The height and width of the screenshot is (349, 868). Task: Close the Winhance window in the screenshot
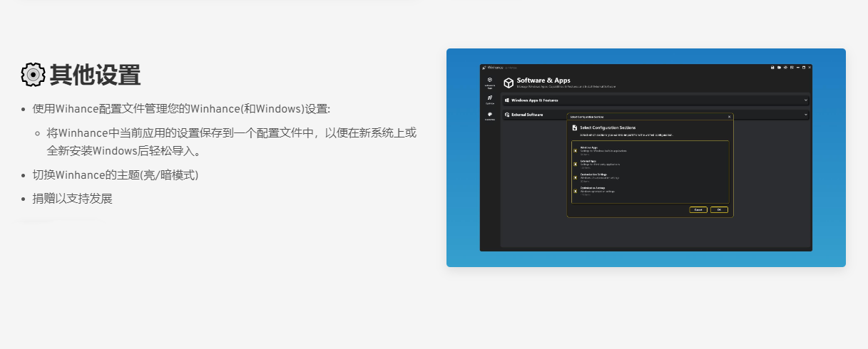[x=810, y=68]
